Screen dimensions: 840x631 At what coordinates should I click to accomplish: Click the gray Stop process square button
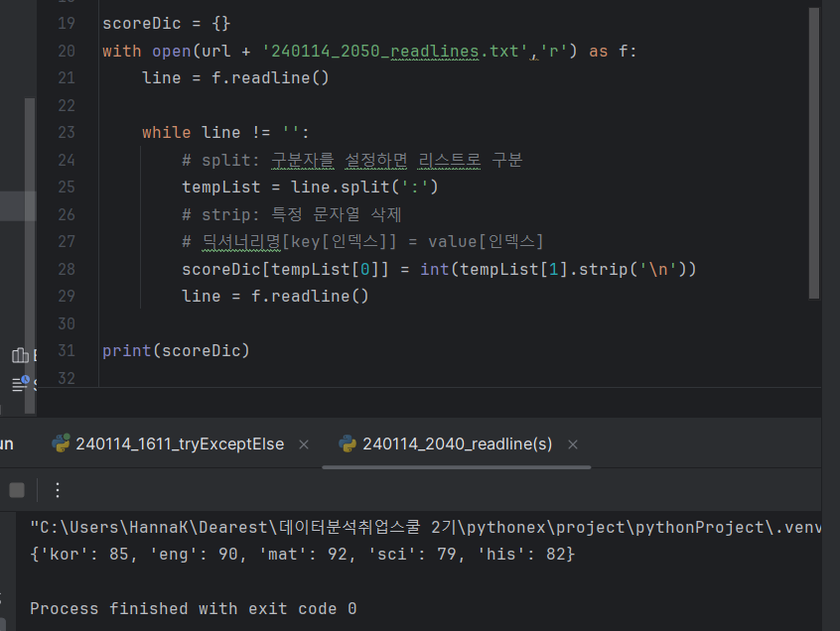(x=17, y=490)
